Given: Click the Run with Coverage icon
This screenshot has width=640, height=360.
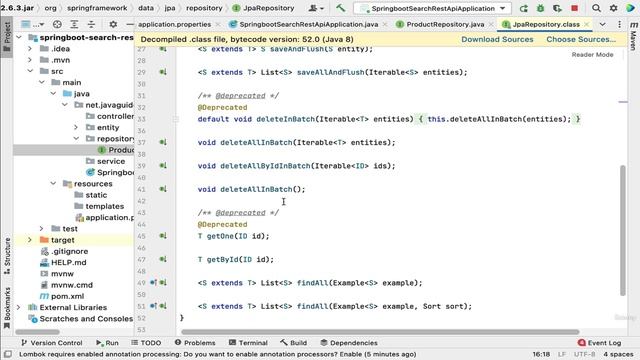Looking at the screenshot, I should pyautogui.click(x=557, y=8).
